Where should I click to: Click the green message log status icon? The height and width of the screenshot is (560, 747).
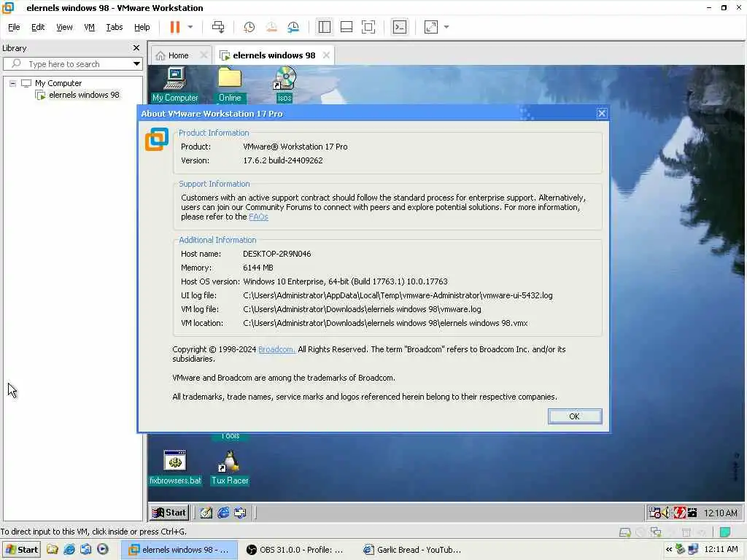[725, 532]
